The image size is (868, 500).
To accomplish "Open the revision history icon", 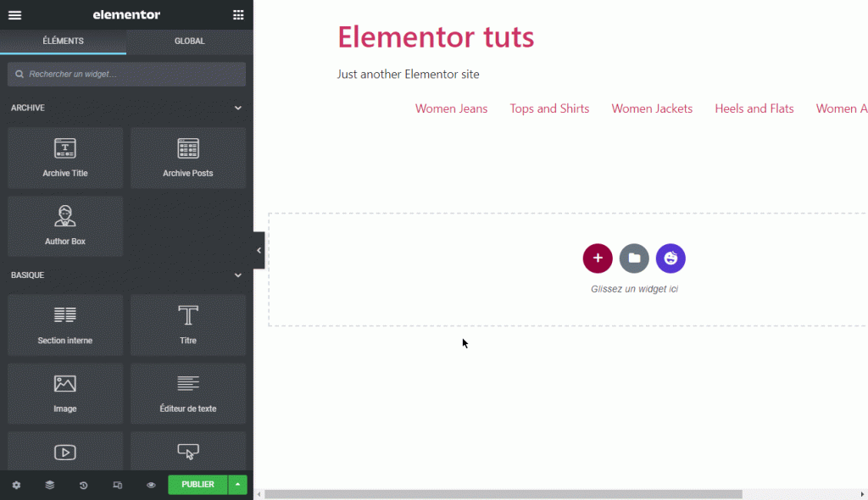I will [x=84, y=485].
